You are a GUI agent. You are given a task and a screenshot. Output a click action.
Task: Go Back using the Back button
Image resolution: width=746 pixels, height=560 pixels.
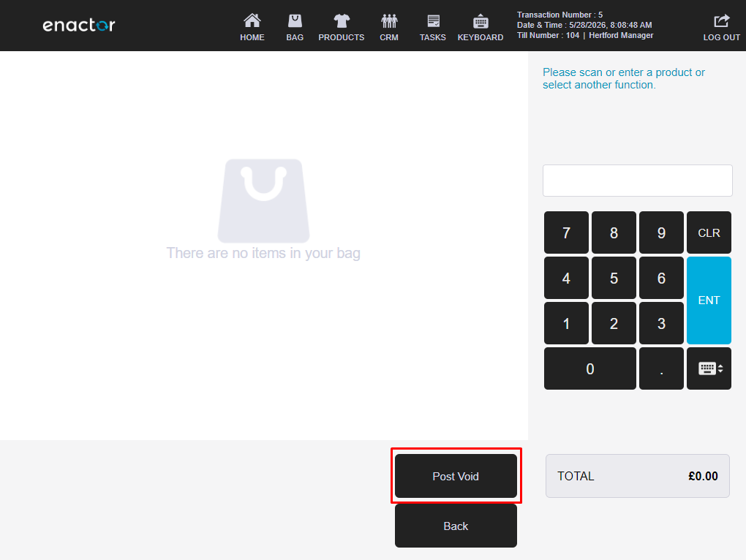tap(456, 526)
